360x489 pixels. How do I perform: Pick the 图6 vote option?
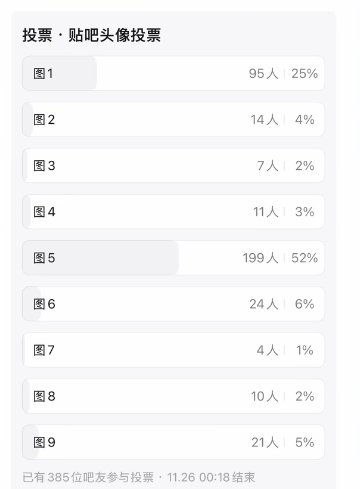[173, 304]
